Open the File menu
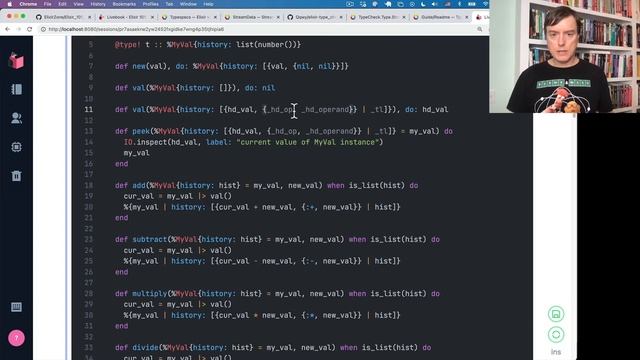Viewport: 640px width, 360px height. (x=47, y=4)
